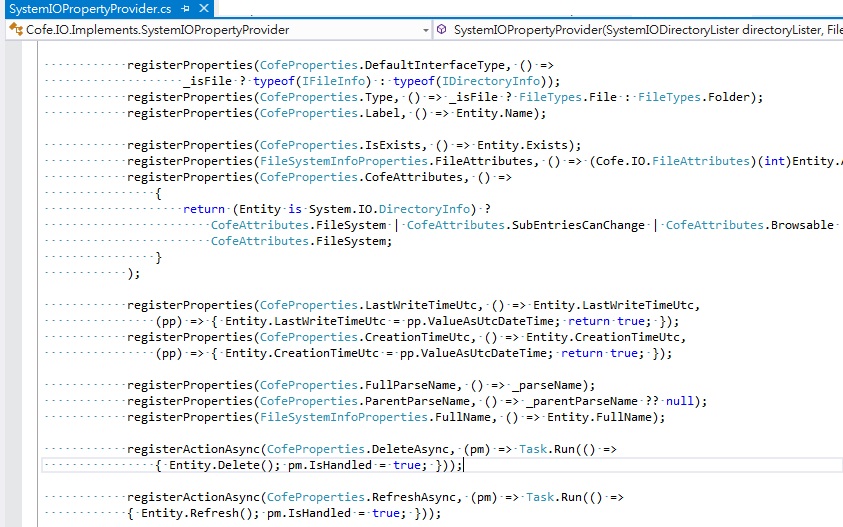Image resolution: width=843 pixels, height=527 pixels.
Task: Click 'null' on the ParentParseName line
Action: [x=680, y=402]
